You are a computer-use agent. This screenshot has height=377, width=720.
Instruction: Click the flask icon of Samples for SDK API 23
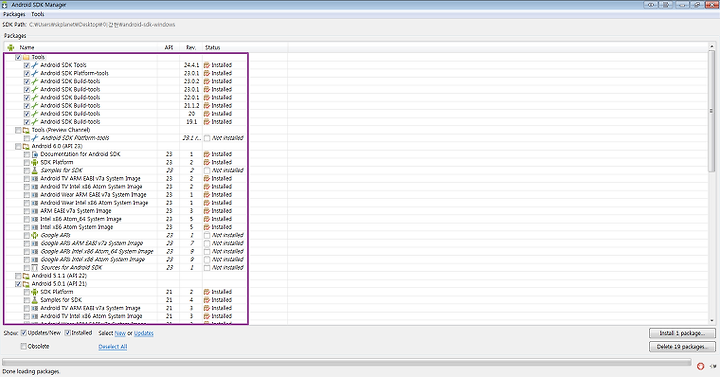click(34, 170)
